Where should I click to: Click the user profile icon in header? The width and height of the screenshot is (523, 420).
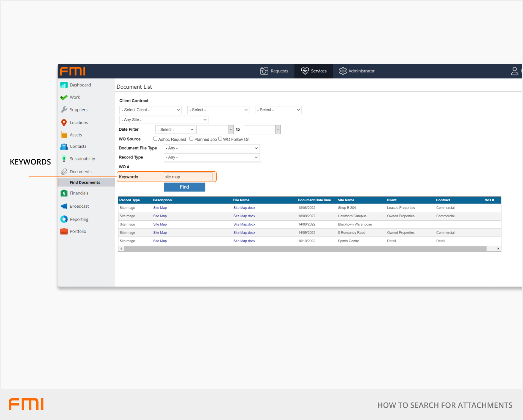(x=514, y=71)
